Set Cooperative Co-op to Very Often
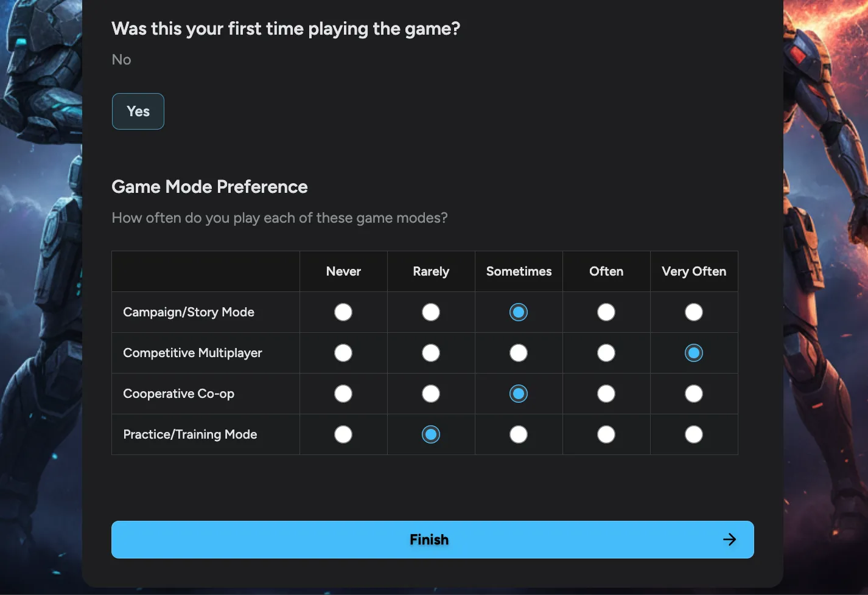 pyautogui.click(x=694, y=394)
